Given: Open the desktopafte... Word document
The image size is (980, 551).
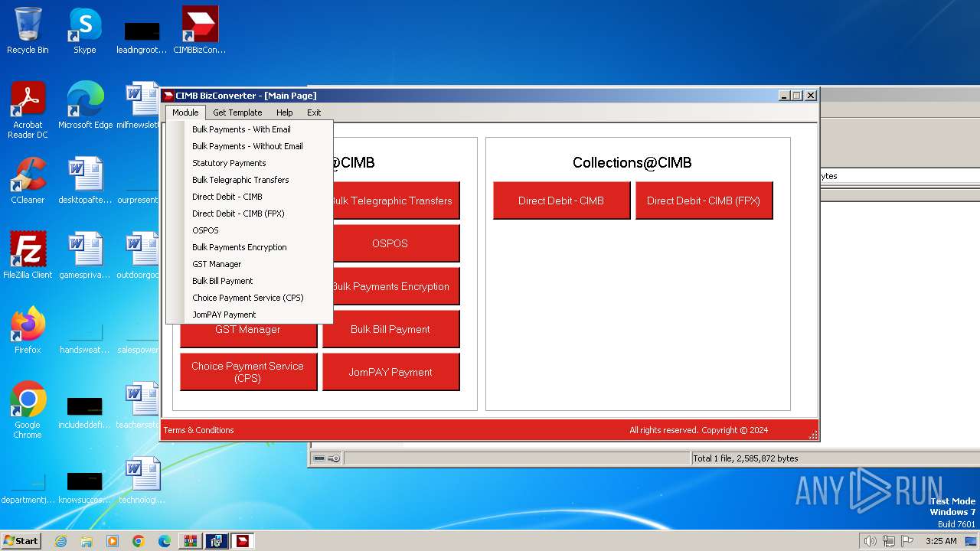Looking at the screenshot, I should 85,180.
